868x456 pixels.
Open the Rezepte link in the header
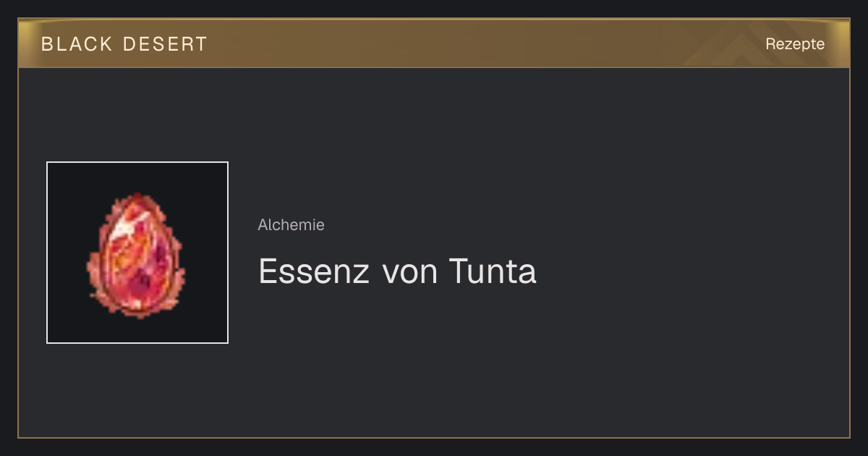coord(795,44)
